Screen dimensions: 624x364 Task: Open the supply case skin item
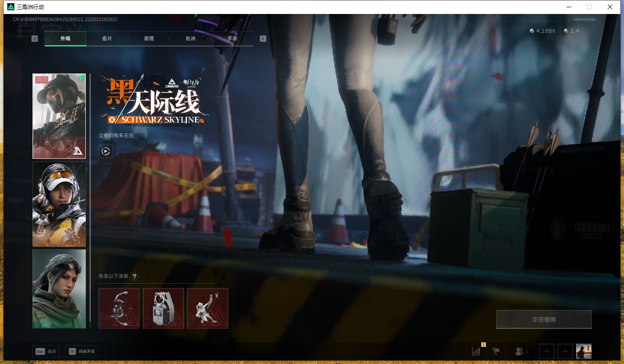coord(163,309)
